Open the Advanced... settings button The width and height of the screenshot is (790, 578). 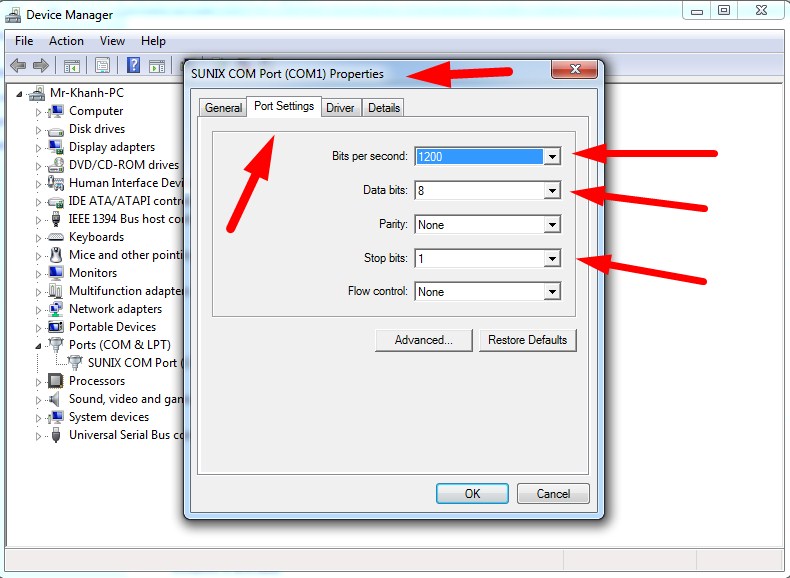click(x=424, y=340)
